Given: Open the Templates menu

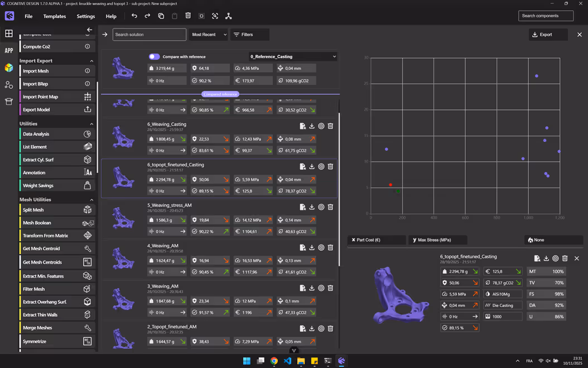Looking at the screenshot, I should click(54, 16).
